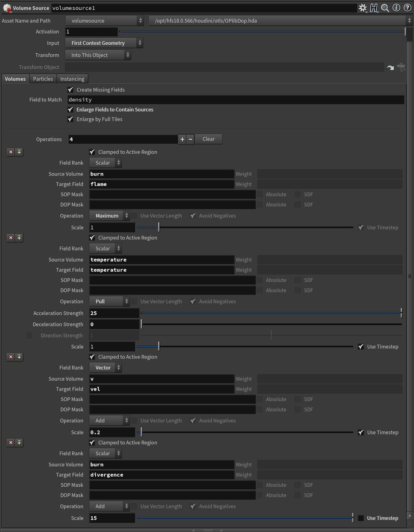Screen dimensions: 414x532
Task: Open the Vector field rank dropdown
Action: coord(105,368)
